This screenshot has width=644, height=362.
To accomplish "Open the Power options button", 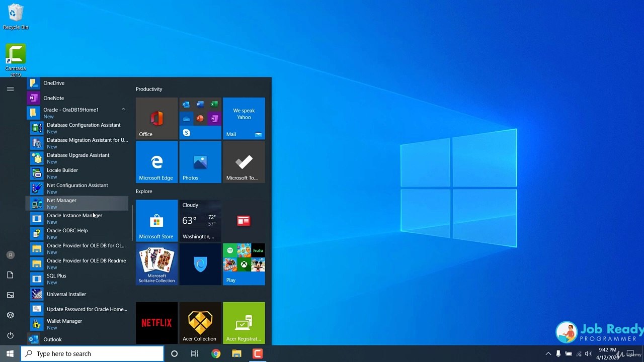I will pyautogui.click(x=10, y=335).
